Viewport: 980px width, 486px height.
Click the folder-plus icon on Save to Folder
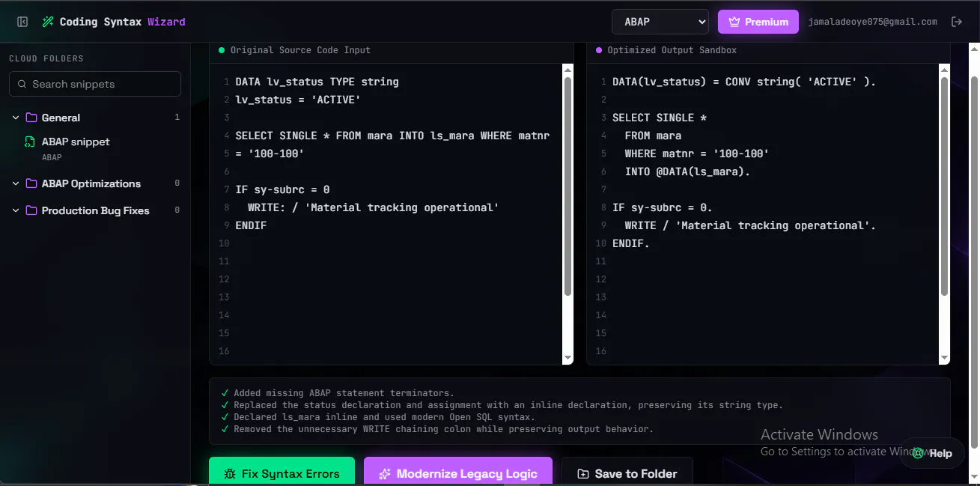(x=583, y=474)
